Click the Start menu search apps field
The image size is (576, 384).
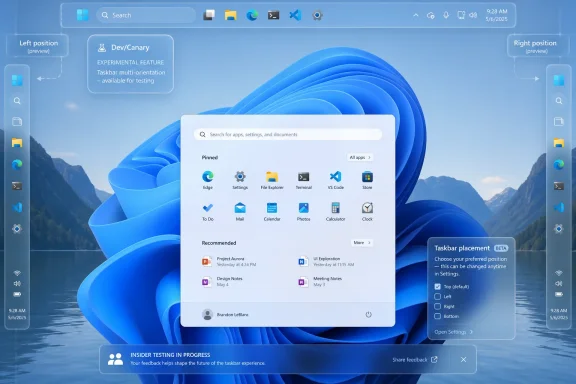288,134
